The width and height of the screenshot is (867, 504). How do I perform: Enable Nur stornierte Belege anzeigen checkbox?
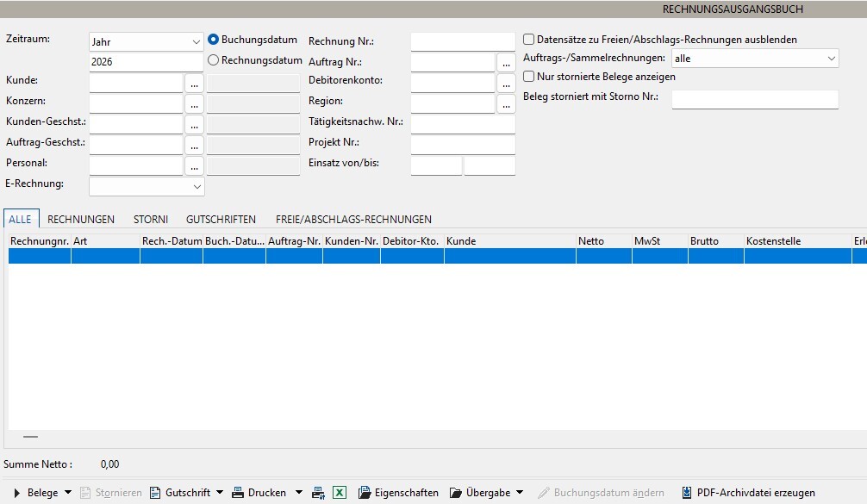pyautogui.click(x=528, y=77)
